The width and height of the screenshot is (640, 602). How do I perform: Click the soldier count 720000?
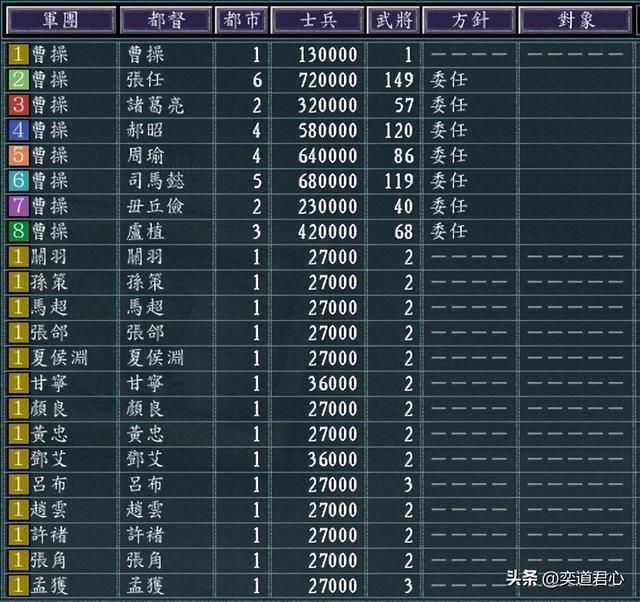click(x=327, y=80)
